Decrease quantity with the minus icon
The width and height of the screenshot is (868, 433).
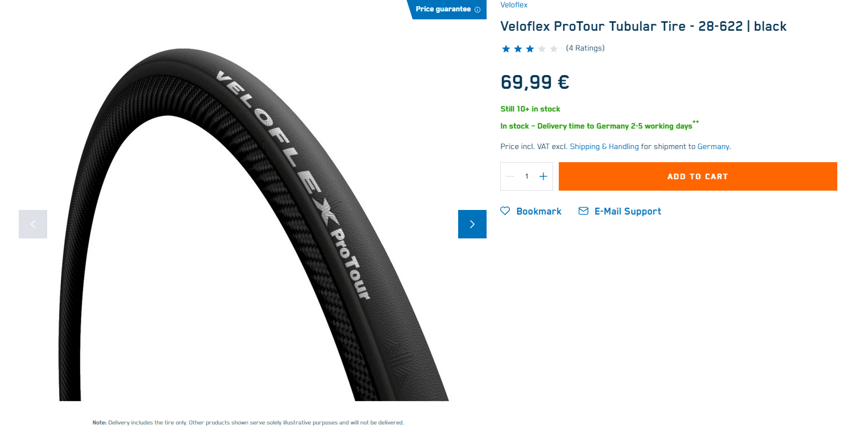click(510, 176)
